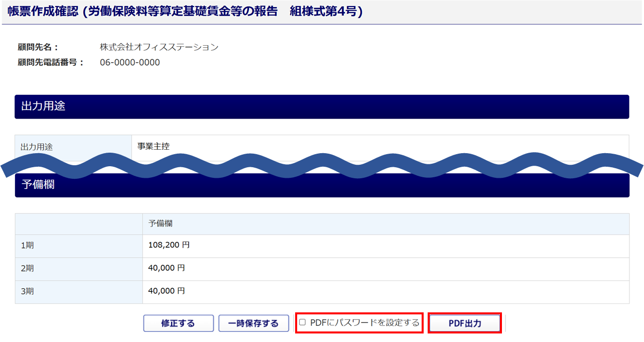Click the PDF出力 button
This screenshot has width=644, height=342.
(465, 323)
